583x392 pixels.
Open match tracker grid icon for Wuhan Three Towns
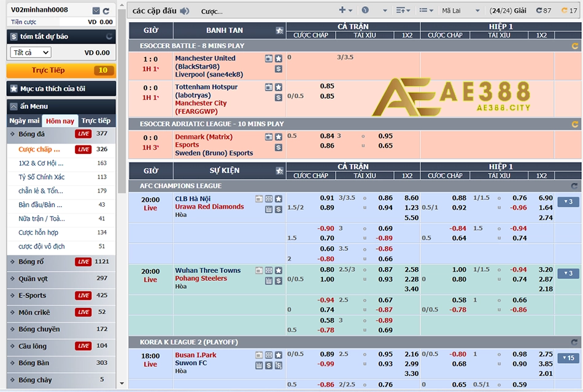tap(268, 271)
